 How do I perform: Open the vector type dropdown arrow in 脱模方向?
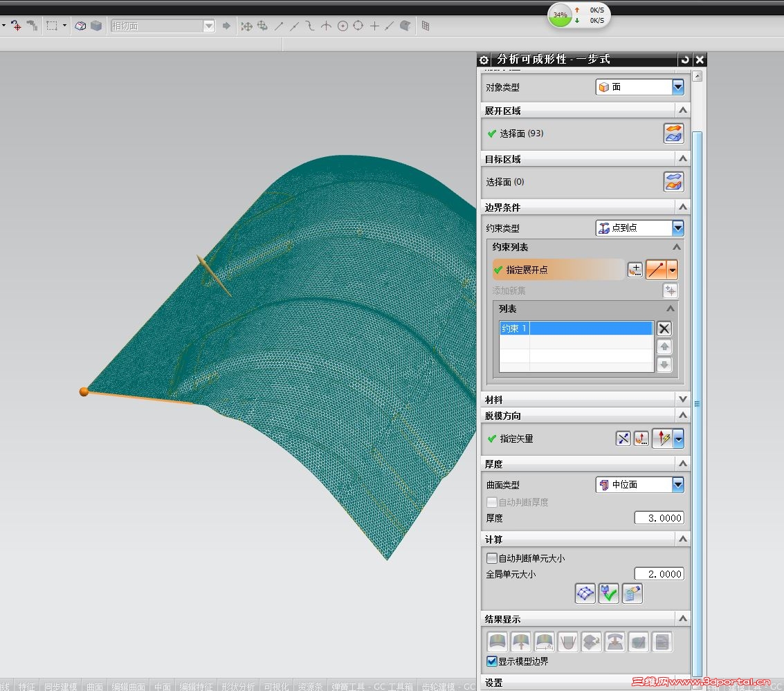click(679, 439)
